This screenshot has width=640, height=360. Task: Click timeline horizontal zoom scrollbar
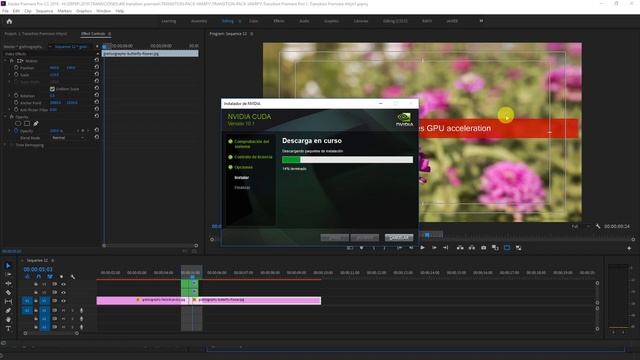tap(51, 333)
